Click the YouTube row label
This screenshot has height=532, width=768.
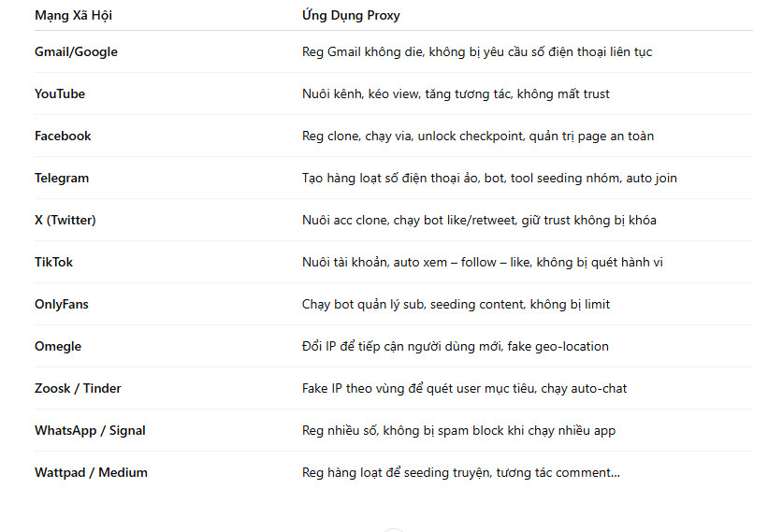tap(60, 93)
